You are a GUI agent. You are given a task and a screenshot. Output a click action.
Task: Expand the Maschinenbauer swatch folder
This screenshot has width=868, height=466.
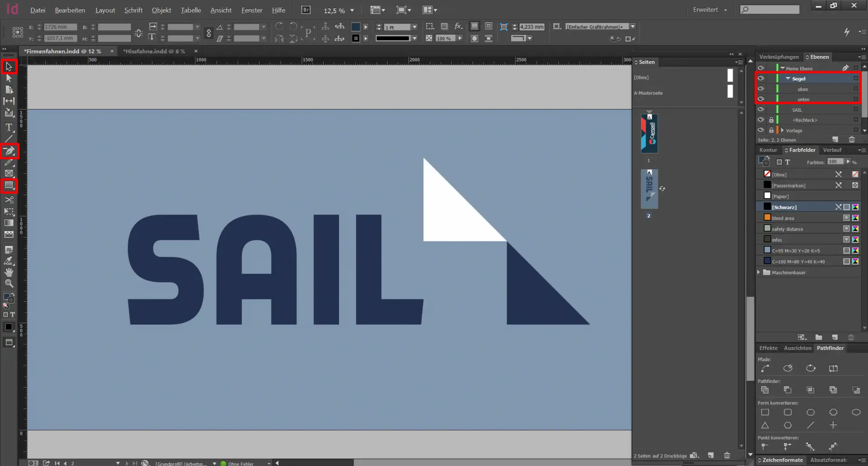click(759, 272)
